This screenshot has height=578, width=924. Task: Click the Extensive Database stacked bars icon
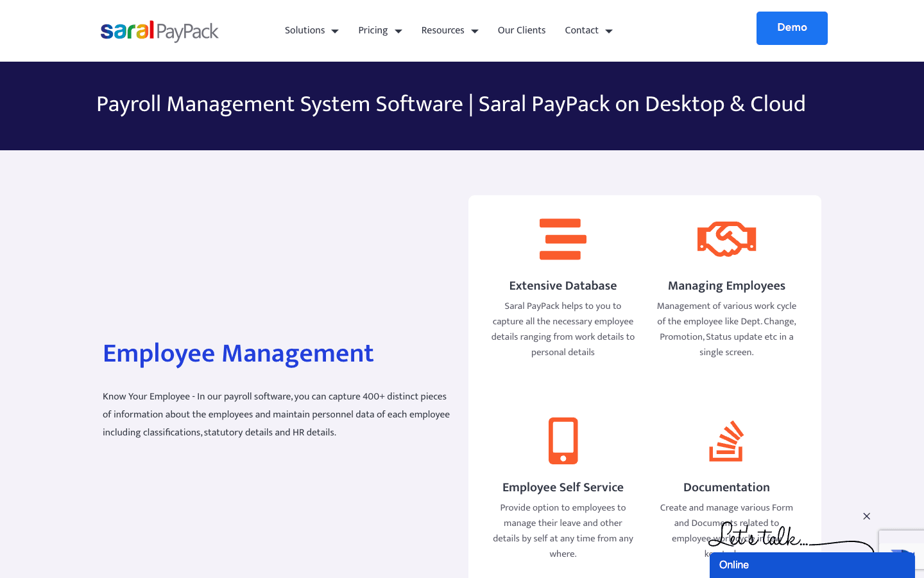click(563, 239)
